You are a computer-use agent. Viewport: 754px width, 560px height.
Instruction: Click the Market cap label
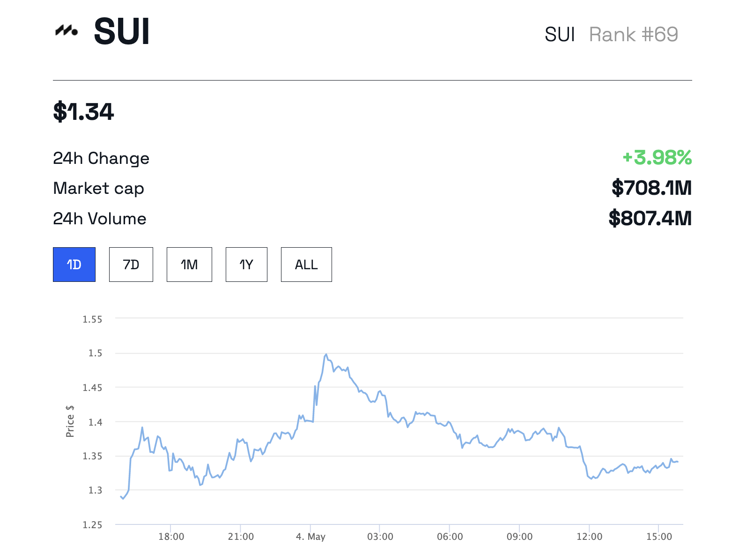click(98, 188)
